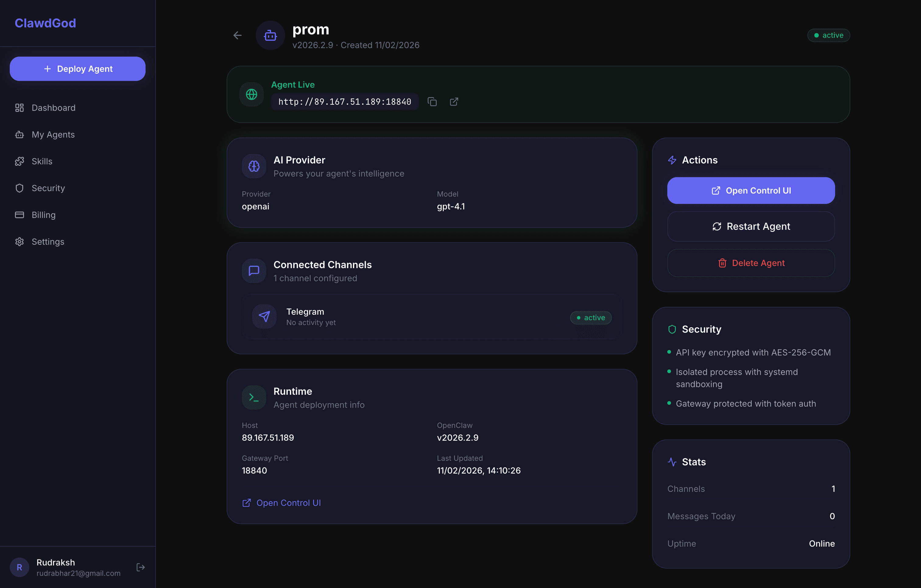Click the active status badge top right
921x588 pixels.
[x=828, y=35]
